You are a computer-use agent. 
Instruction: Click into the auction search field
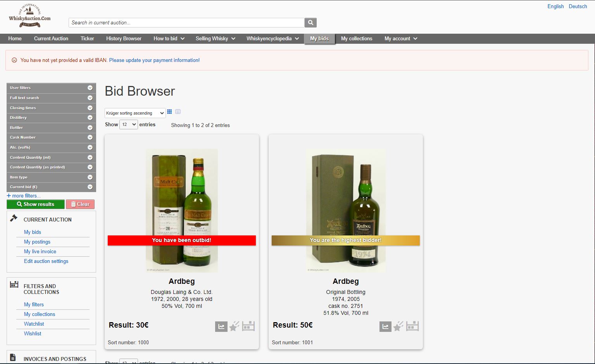click(186, 23)
